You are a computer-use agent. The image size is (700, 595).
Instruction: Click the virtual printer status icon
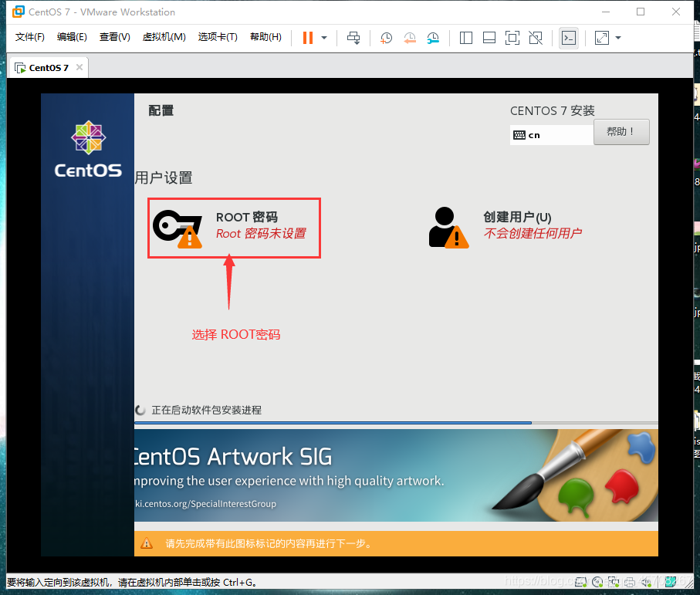(x=630, y=583)
